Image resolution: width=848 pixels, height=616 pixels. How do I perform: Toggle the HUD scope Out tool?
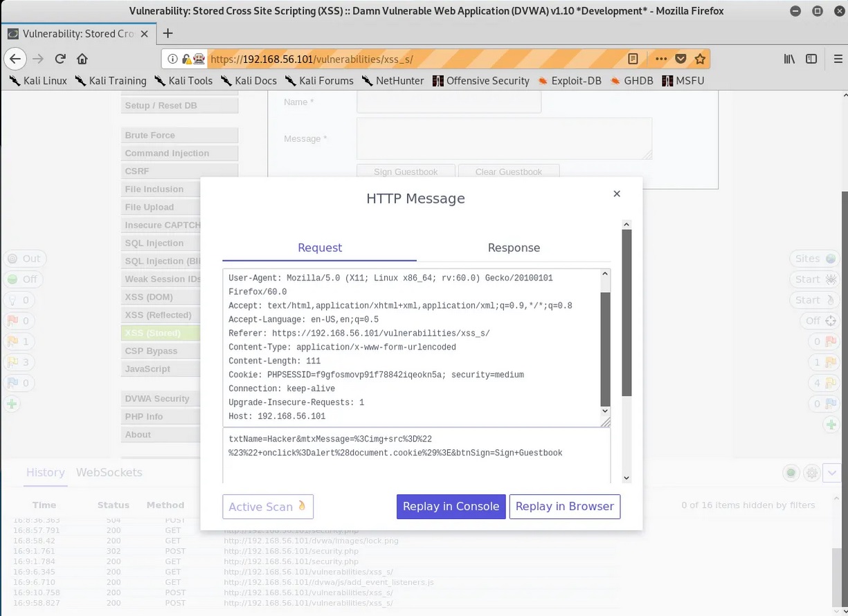(24, 258)
